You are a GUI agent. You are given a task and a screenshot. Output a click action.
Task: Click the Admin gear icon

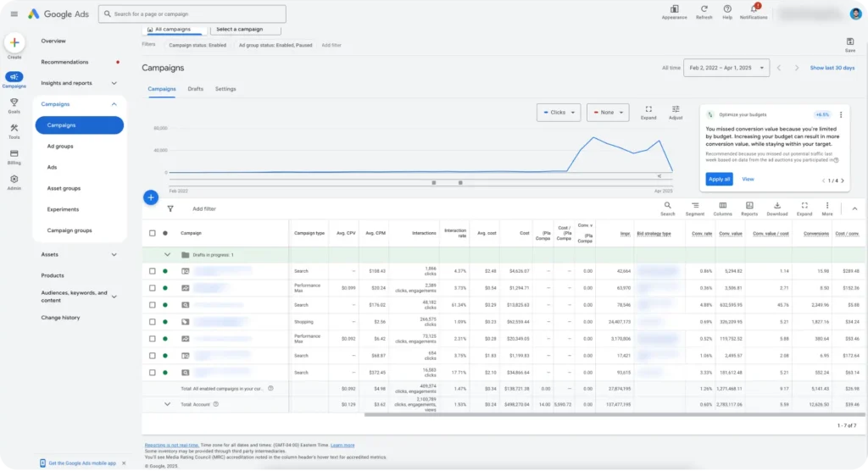14,180
